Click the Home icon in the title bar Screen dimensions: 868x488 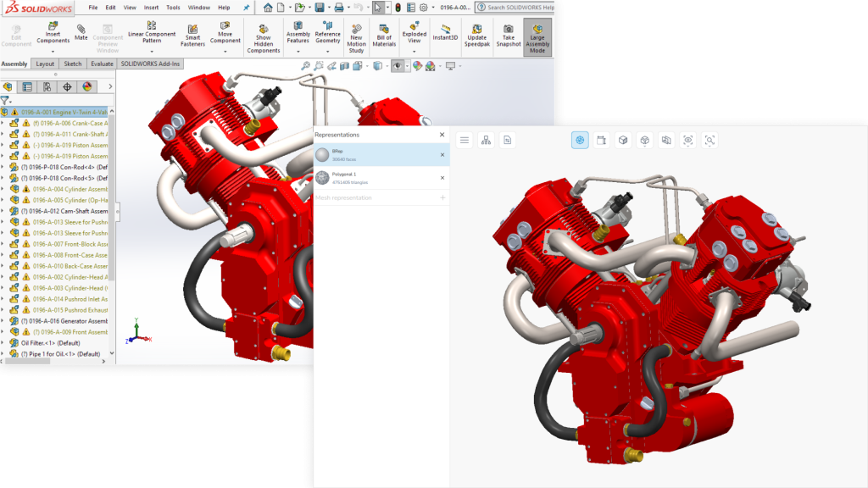click(268, 7)
